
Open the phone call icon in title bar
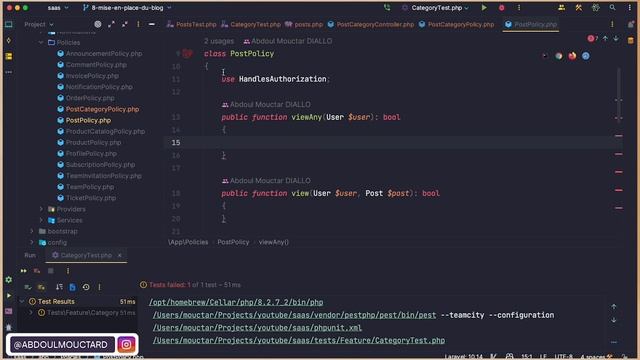tap(387, 7)
